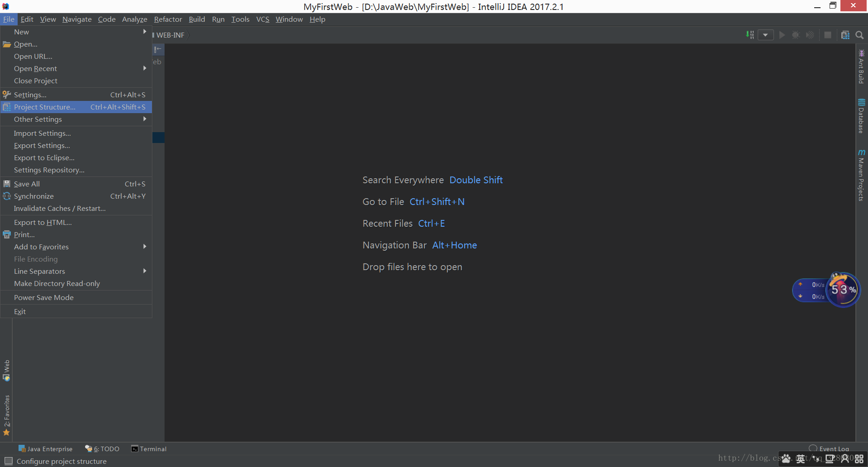Open the Maven Projects tool window
This screenshot has height=467, width=868.
tap(862, 175)
